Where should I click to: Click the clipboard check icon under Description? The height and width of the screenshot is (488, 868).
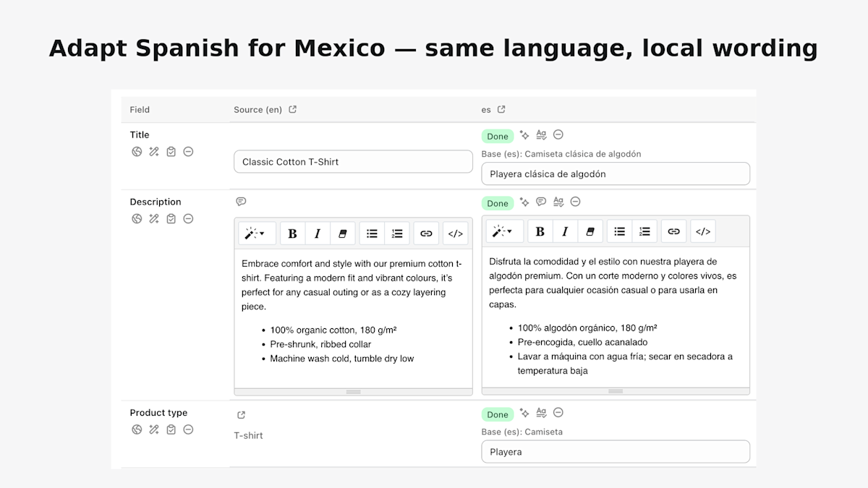click(171, 219)
